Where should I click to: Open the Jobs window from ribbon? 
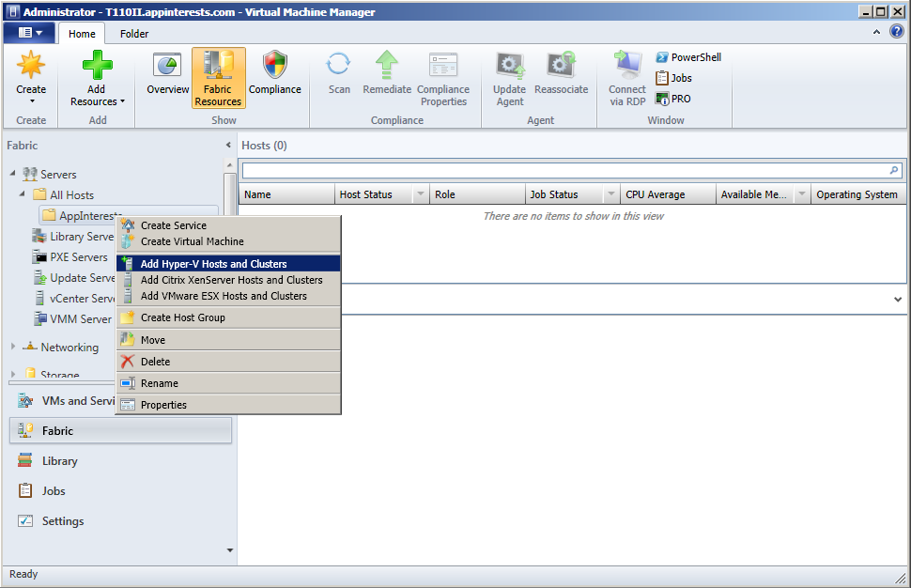674,78
